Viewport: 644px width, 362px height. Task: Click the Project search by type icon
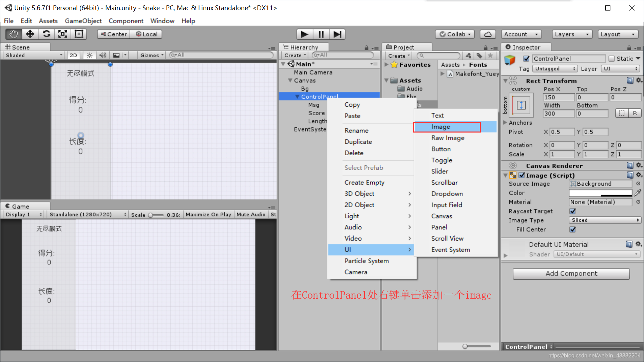coord(468,56)
